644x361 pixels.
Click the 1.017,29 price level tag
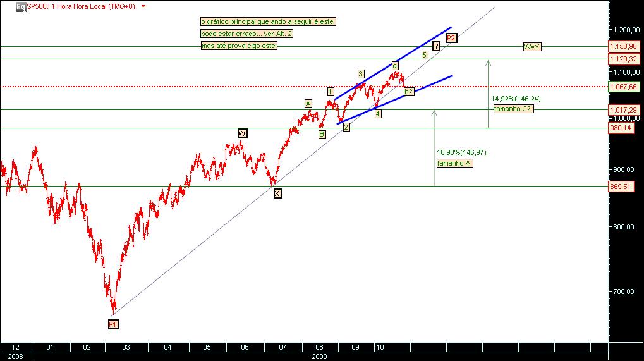[x=623, y=110]
